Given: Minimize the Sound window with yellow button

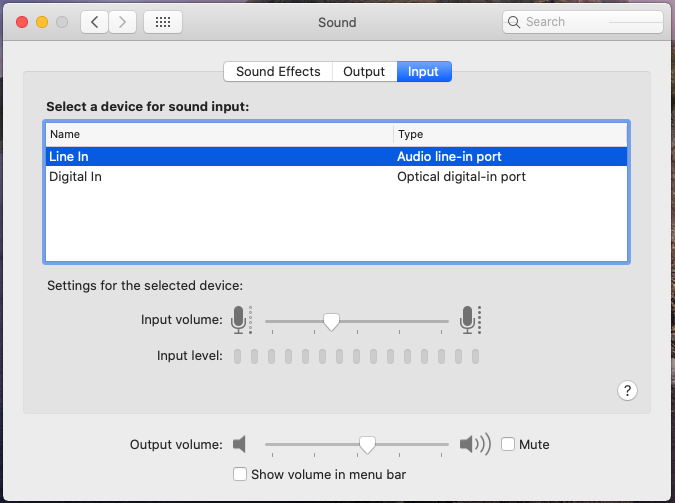Looking at the screenshot, I should point(42,22).
